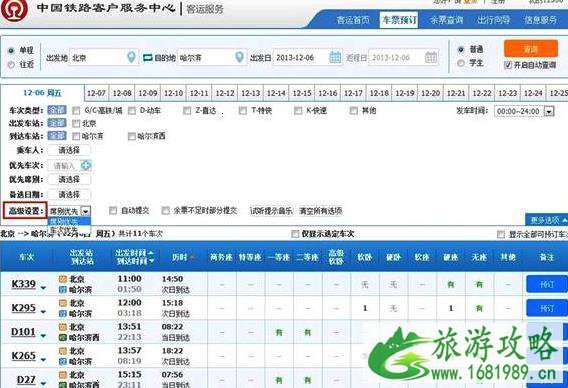Click 优先席别 请选择 button
This screenshot has width=568, height=388.
point(69,180)
